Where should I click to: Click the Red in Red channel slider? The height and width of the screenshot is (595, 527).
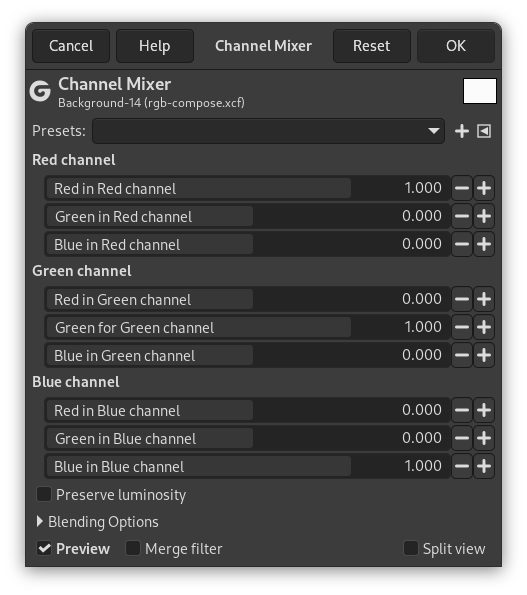(x=247, y=188)
